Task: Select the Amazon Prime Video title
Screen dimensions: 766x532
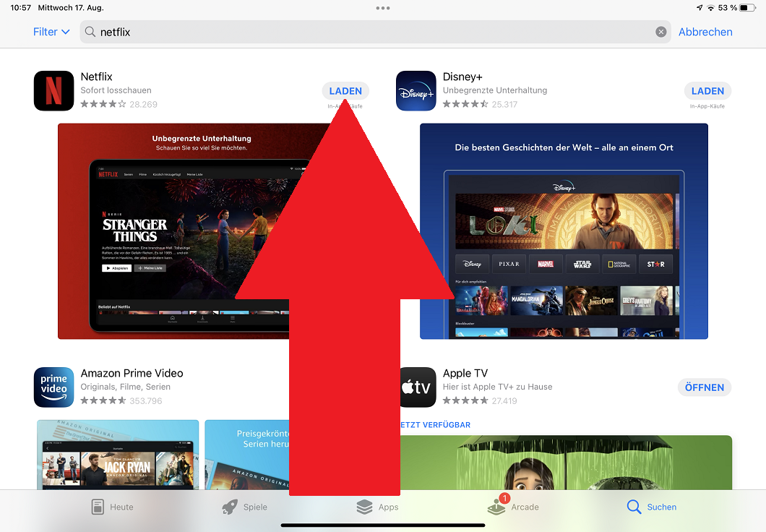Action: [x=132, y=373]
